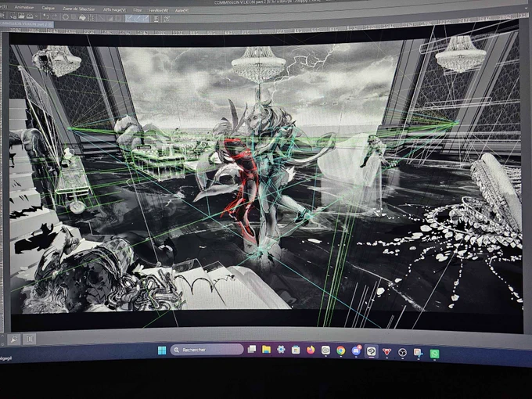Launch Firefox from the taskbar
532x399 pixels.
(311, 350)
